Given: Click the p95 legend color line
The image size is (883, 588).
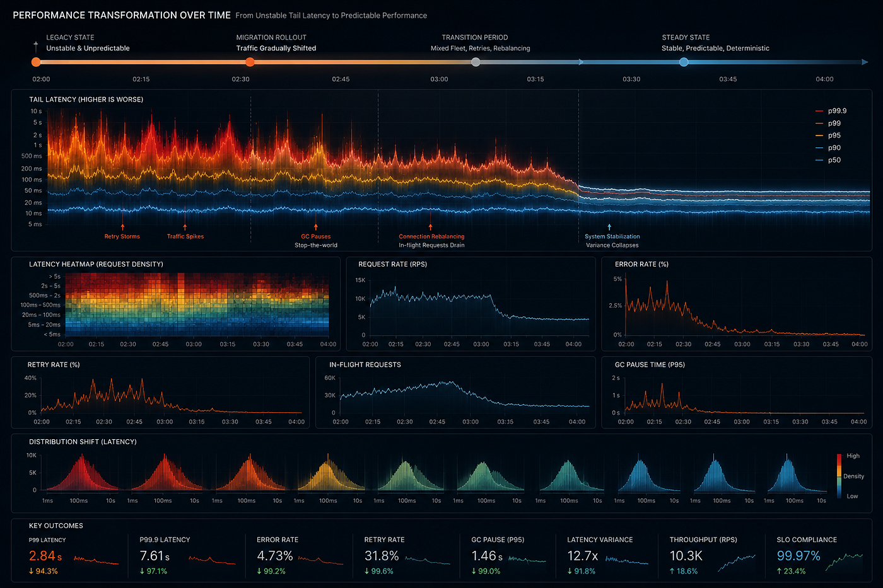Looking at the screenshot, I should click(819, 135).
